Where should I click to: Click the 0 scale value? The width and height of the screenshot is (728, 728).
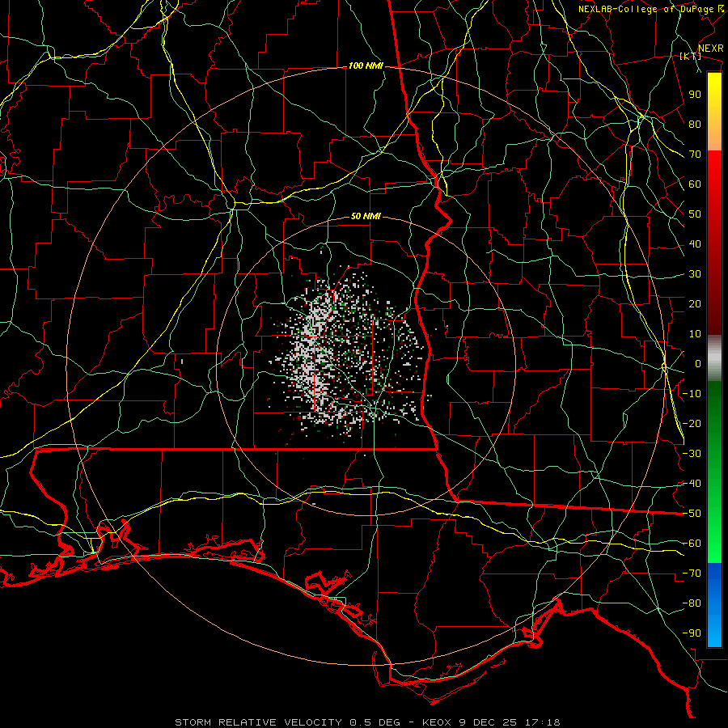698,363
